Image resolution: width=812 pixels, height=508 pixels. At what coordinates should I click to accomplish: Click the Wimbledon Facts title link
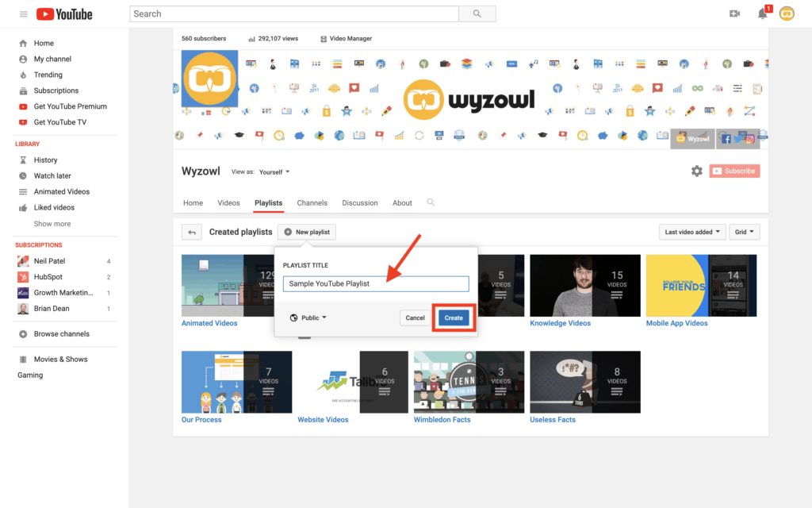point(442,420)
